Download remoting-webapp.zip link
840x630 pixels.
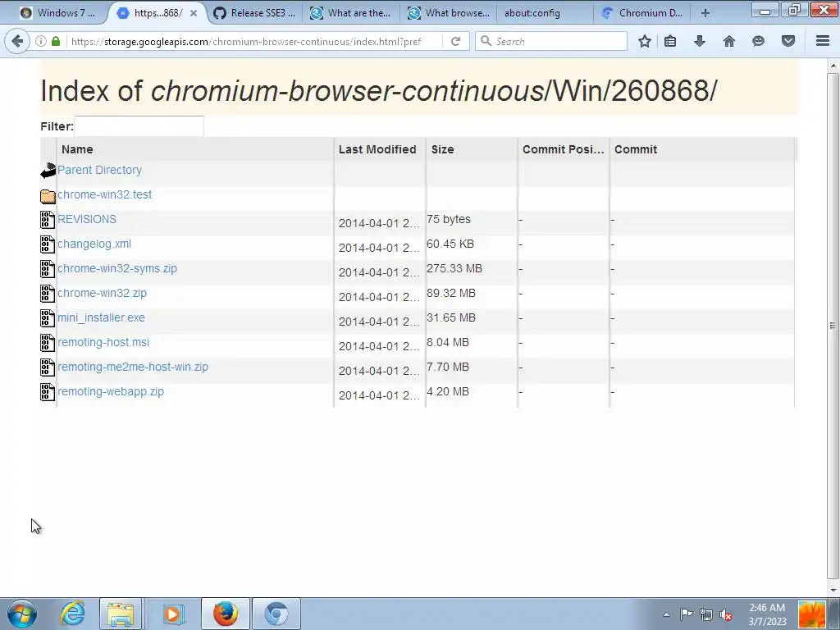(x=111, y=391)
